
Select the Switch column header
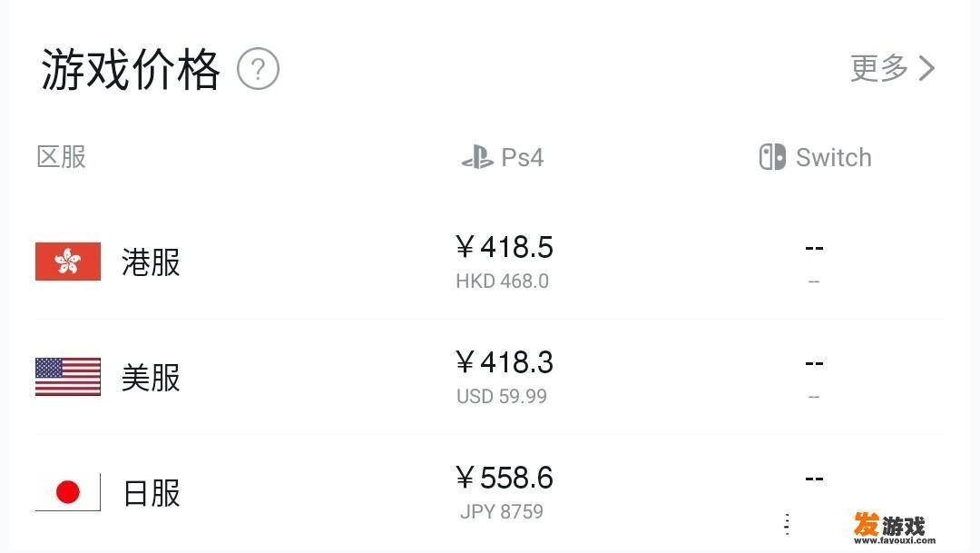(x=816, y=157)
